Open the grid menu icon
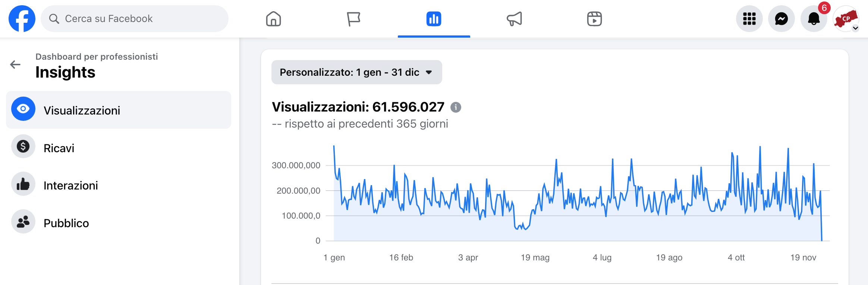The height and width of the screenshot is (285, 868). [749, 19]
